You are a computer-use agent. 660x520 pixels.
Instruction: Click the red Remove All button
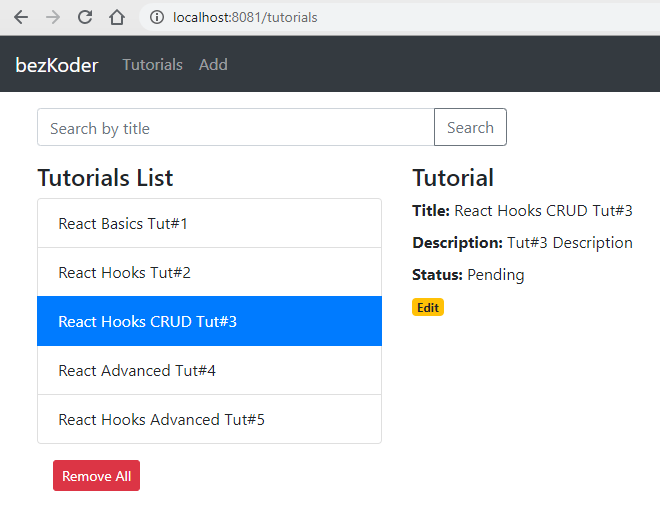point(96,476)
